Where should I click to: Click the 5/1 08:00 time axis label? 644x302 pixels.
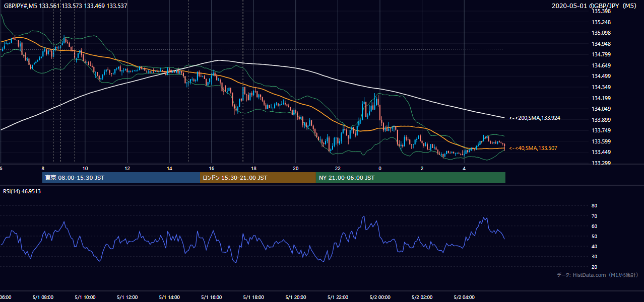(43, 297)
